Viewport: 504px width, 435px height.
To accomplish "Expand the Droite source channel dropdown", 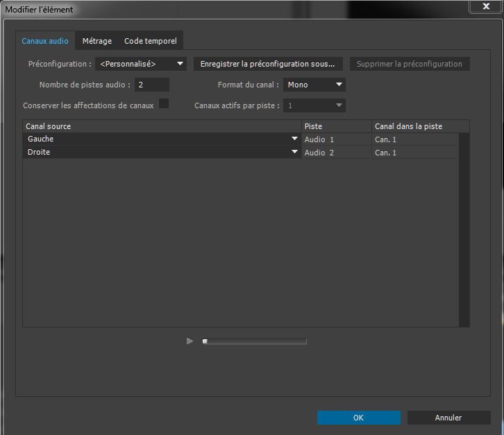I will [x=294, y=153].
